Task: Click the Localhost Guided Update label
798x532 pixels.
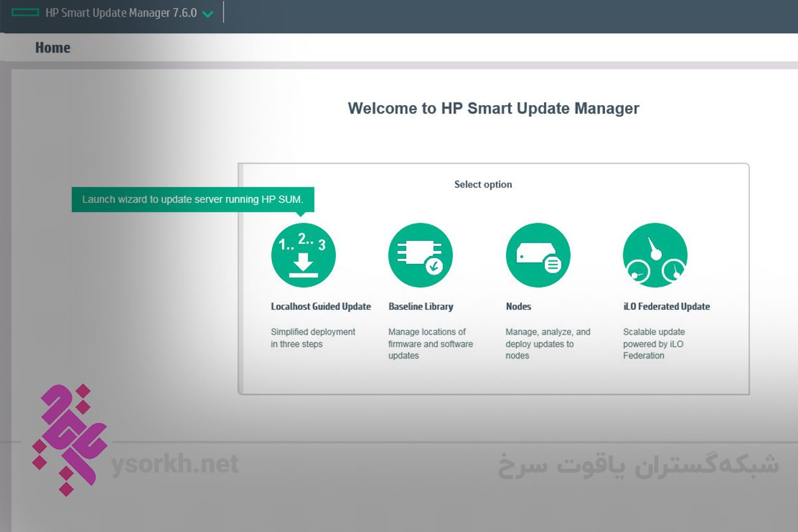Action: click(x=321, y=307)
